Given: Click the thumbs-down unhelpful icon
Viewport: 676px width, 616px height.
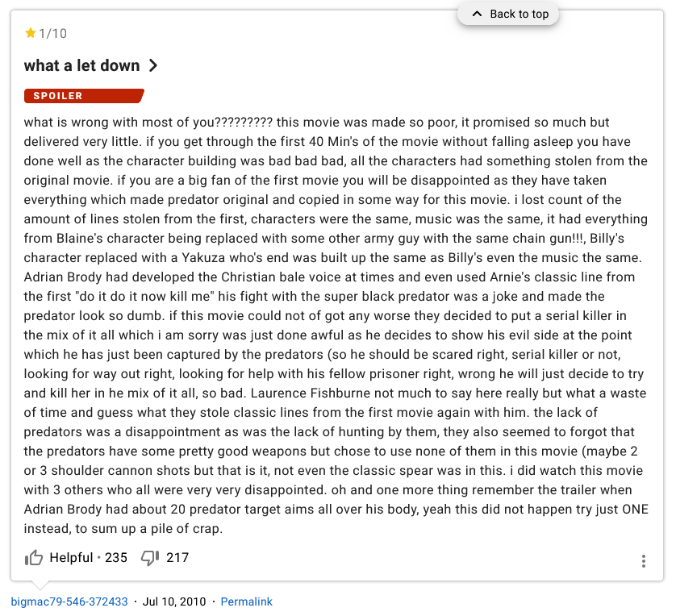Looking at the screenshot, I should coord(150,558).
